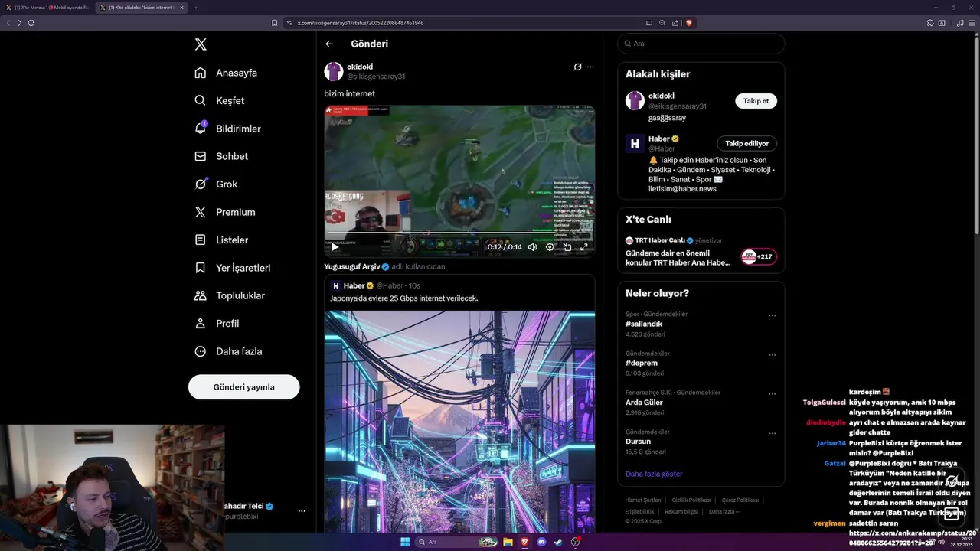980x551 pixels.
Task: Open Gizlilik Politikası footer link
Action: (x=691, y=500)
